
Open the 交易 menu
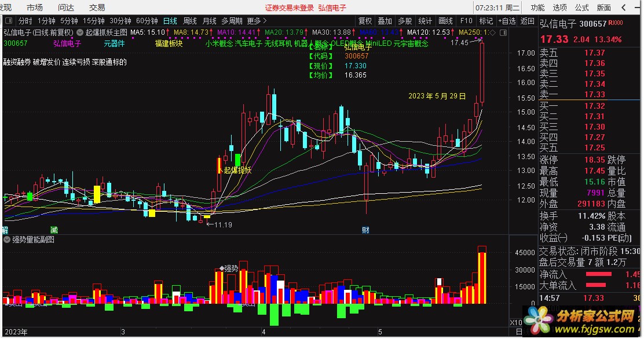(97, 8)
